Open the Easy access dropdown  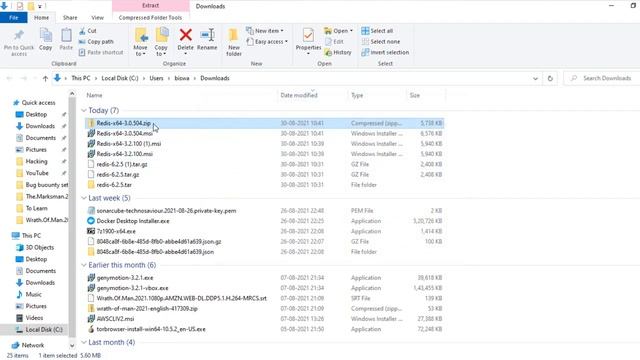267,42
